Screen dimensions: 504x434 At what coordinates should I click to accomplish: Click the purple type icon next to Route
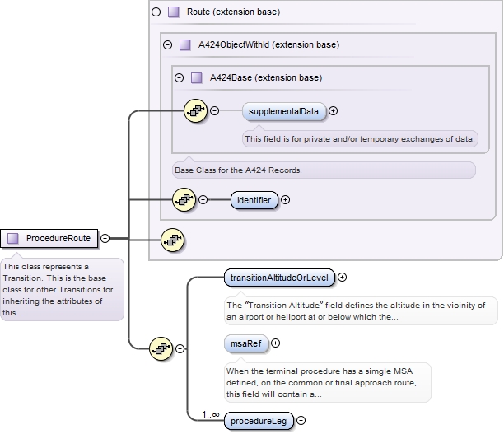point(173,12)
